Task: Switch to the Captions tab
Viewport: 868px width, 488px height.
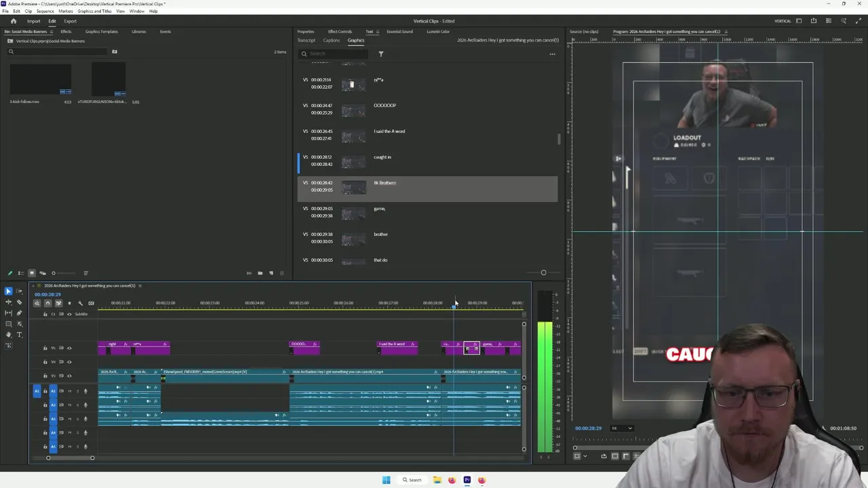Action: 332,41
